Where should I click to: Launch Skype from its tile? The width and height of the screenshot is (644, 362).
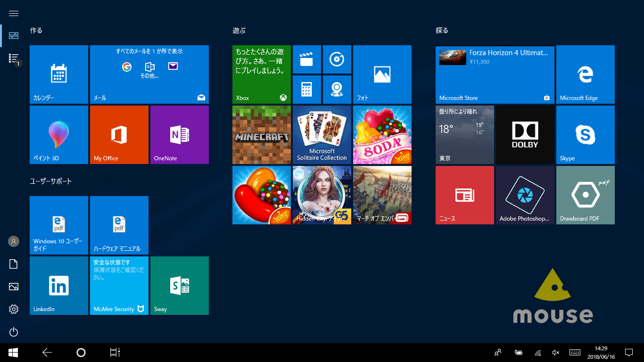tap(586, 135)
